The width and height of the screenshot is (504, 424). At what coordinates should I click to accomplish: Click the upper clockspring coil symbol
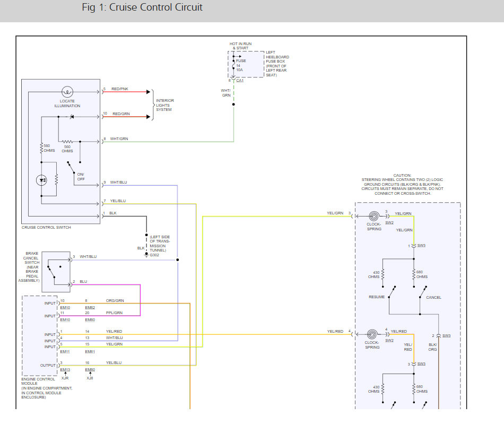click(374, 216)
